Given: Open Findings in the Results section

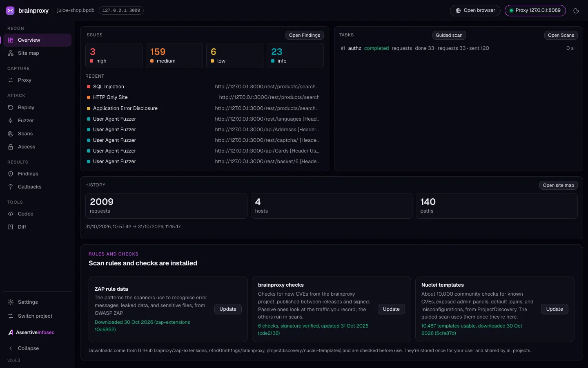Looking at the screenshot, I should [37, 174].
